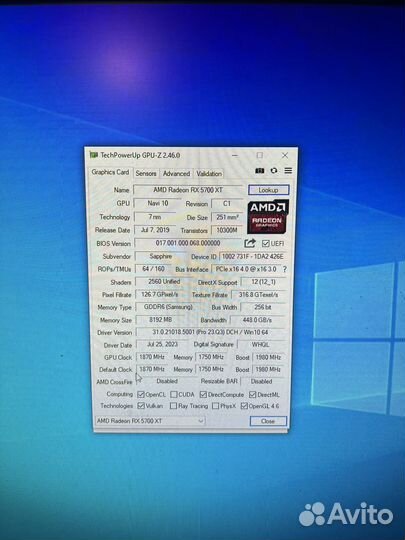Click the Bus Interface question mark
405x540 pixels.
[284, 269]
